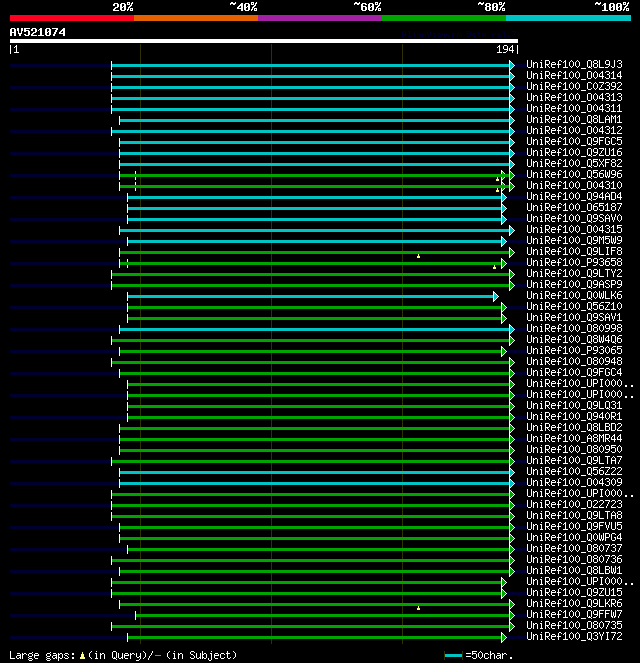This screenshot has height=663, width=640.
Task: Click the UniRef100_Q8LBW1 label
Action: click(574, 570)
